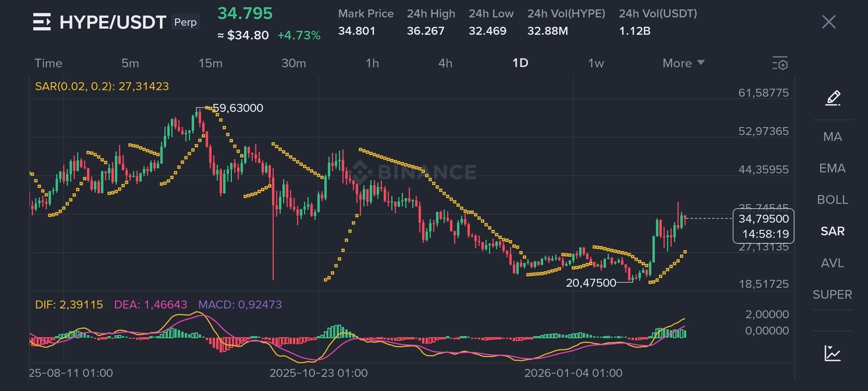
Task: Select the Time line chart tab
Action: pos(48,63)
